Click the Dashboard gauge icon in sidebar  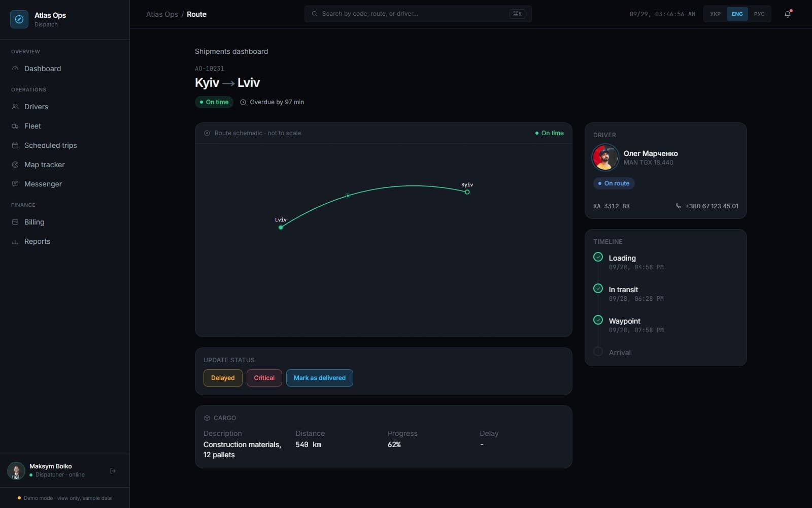(15, 69)
